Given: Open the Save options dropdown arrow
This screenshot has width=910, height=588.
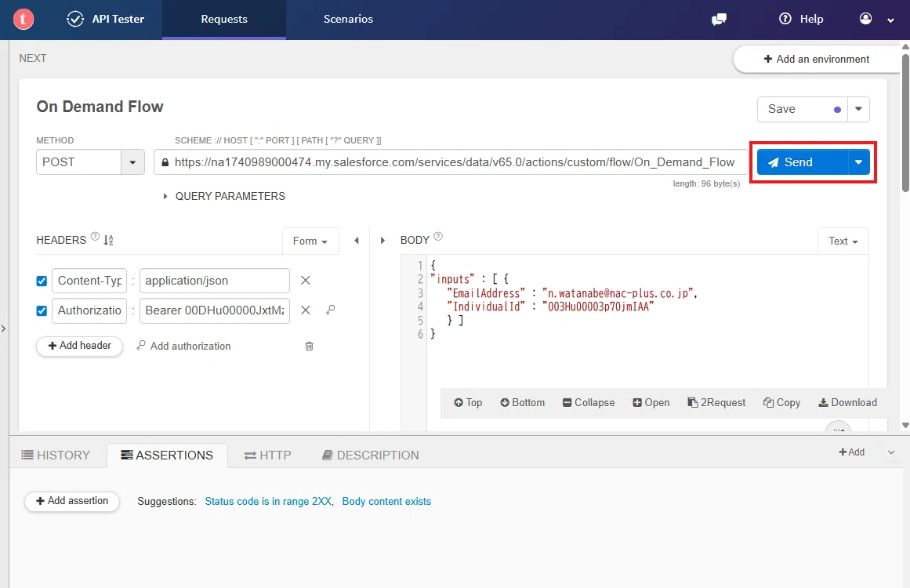Looking at the screenshot, I should 858,109.
